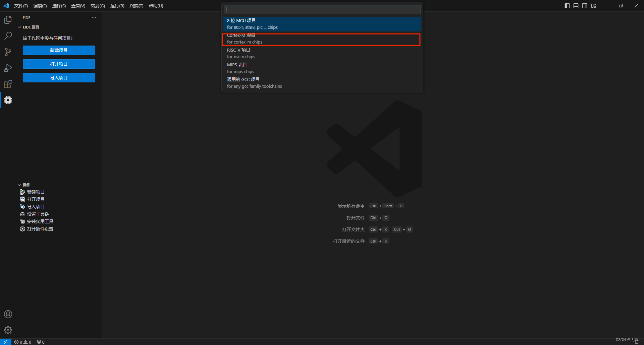
Task: Click icon beside 导入项目 in 操作 list
Action: (x=22, y=207)
